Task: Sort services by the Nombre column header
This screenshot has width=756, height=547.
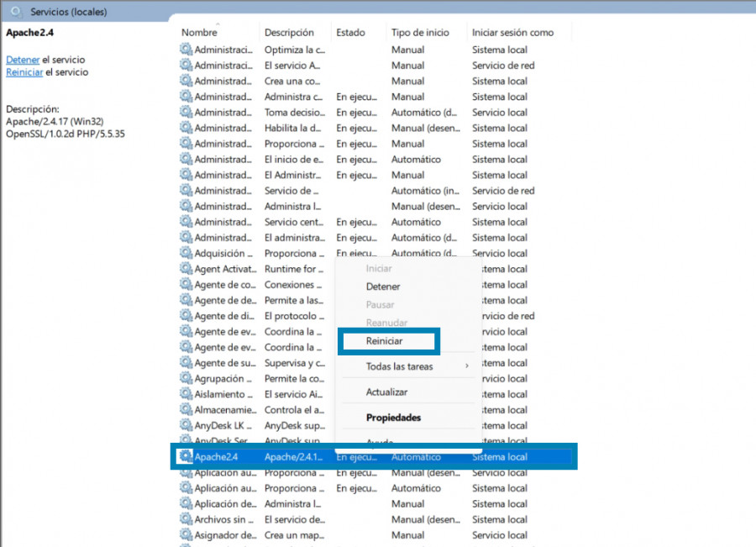Action: (x=200, y=33)
